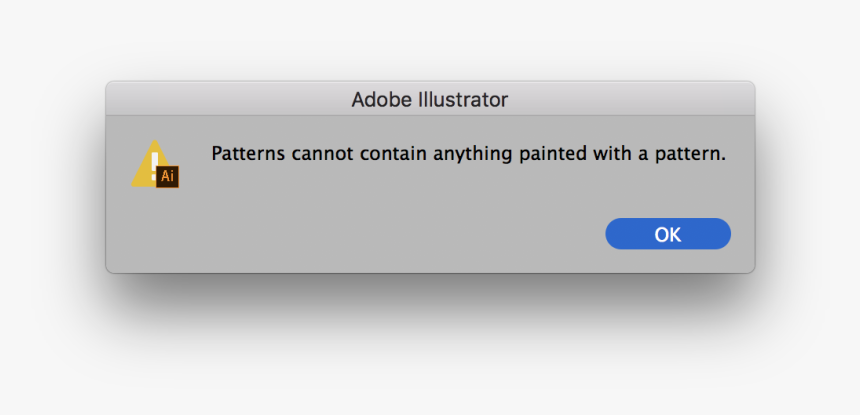This screenshot has height=415, width=860.
Task: Click the exclamation mark in the warning icon
Action: pyautogui.click(x=153, y=162)
